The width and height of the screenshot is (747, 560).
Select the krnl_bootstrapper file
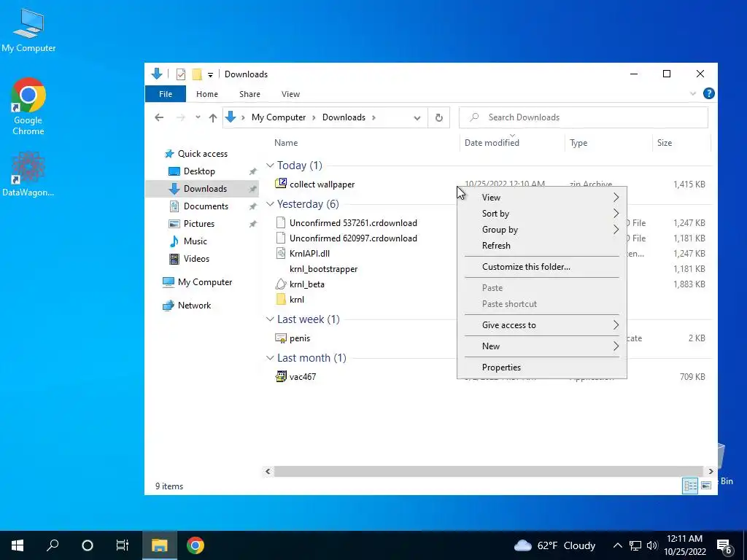click(x=323, y=269)
